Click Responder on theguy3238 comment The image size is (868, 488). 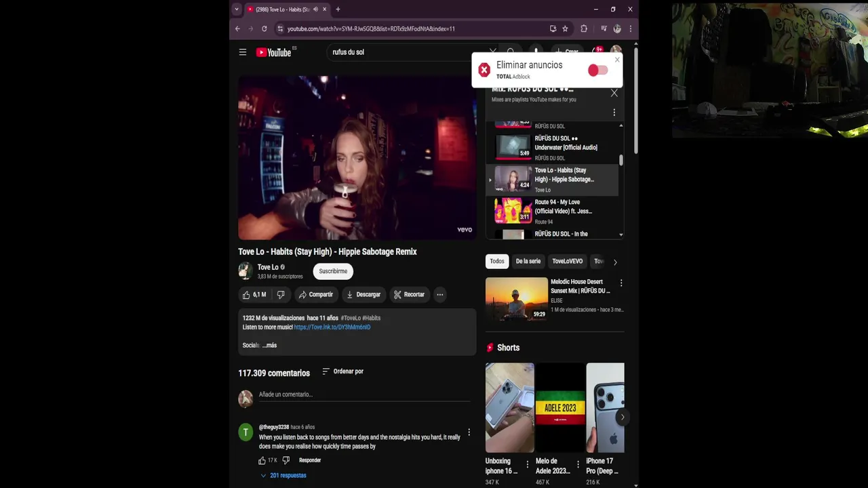point(310,460)
